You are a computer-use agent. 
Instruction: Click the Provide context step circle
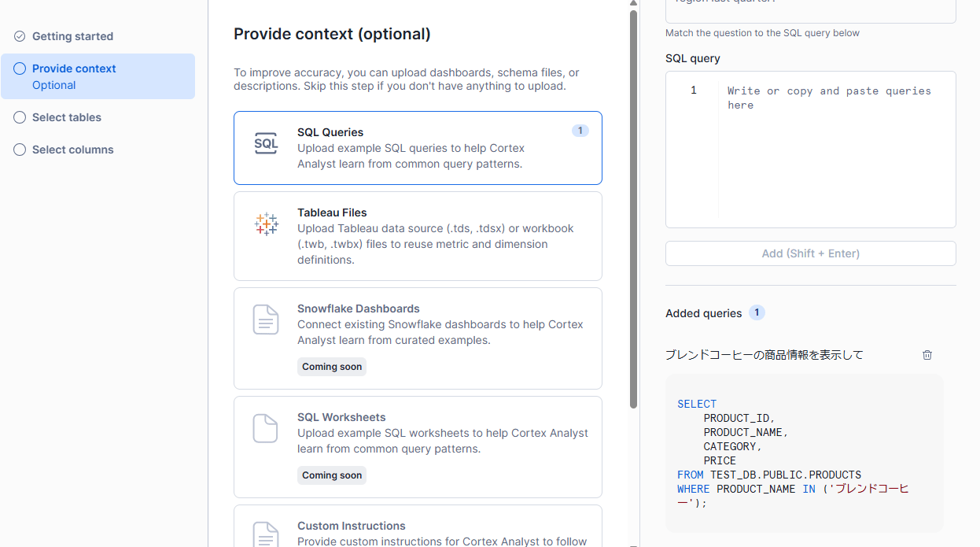(20, 68)
